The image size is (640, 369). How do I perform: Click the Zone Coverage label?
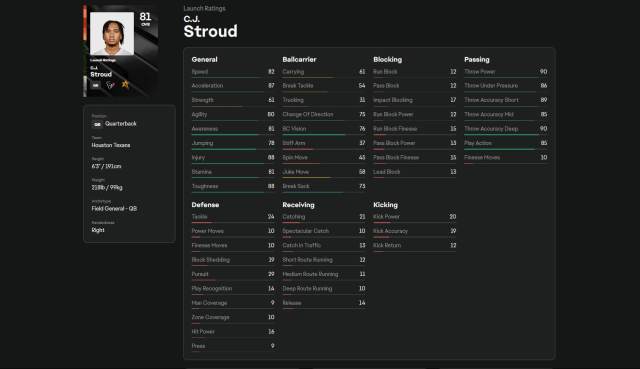pyautogui.click(x=210, y=317)
